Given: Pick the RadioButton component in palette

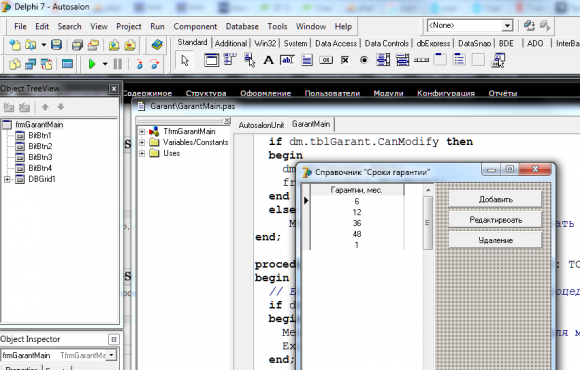Looking at the screenshot, I should pyautogui.click(x=364, y=60).
